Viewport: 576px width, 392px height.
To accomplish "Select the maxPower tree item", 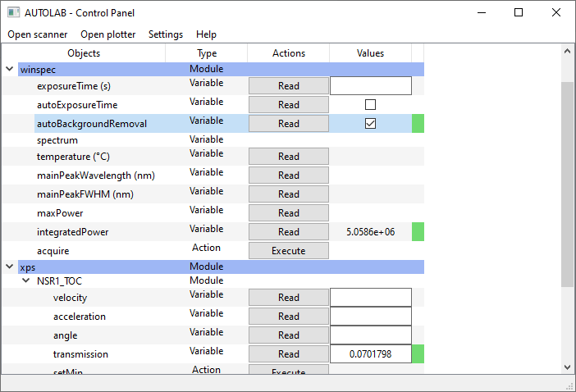I will pyautogui.click(x=60, y=213).
